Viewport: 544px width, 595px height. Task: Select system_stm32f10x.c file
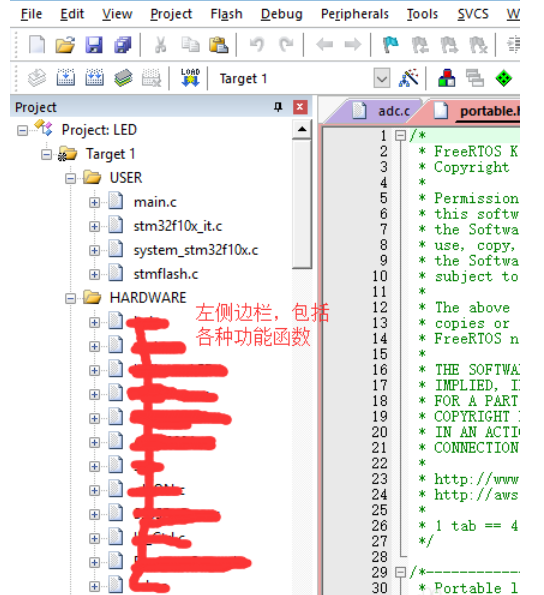[195, 250]
